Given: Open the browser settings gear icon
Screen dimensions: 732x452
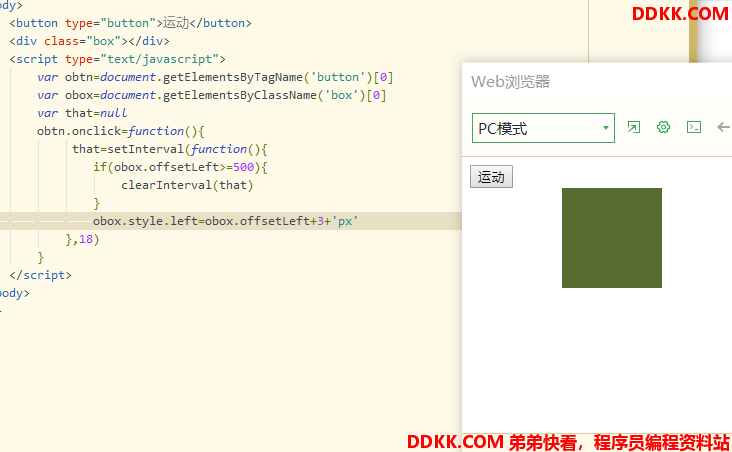Looking at the screenshot, I should point(663,127).
